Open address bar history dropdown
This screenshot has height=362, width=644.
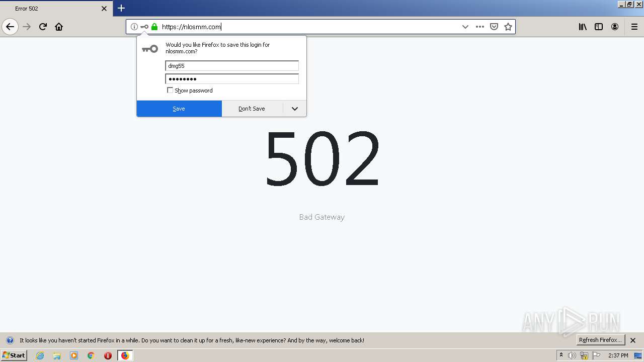pos(465,27)
